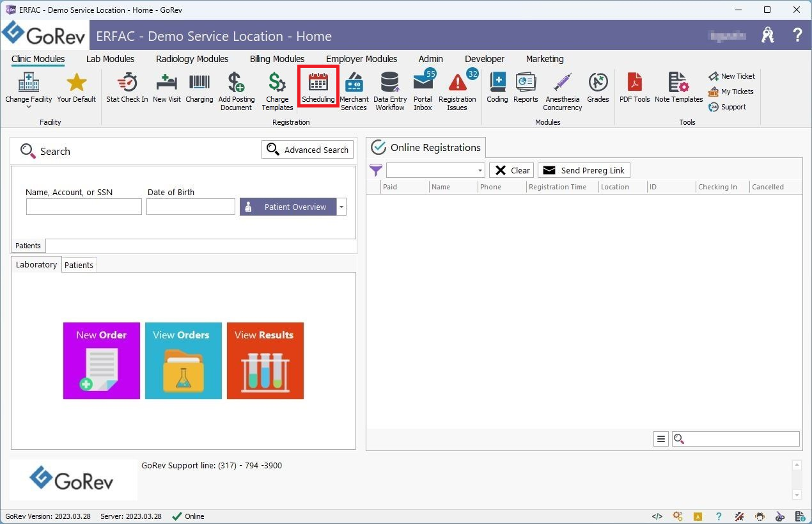Click the purple filter funnel icon
812x524 pixels.
pos(376,170)
